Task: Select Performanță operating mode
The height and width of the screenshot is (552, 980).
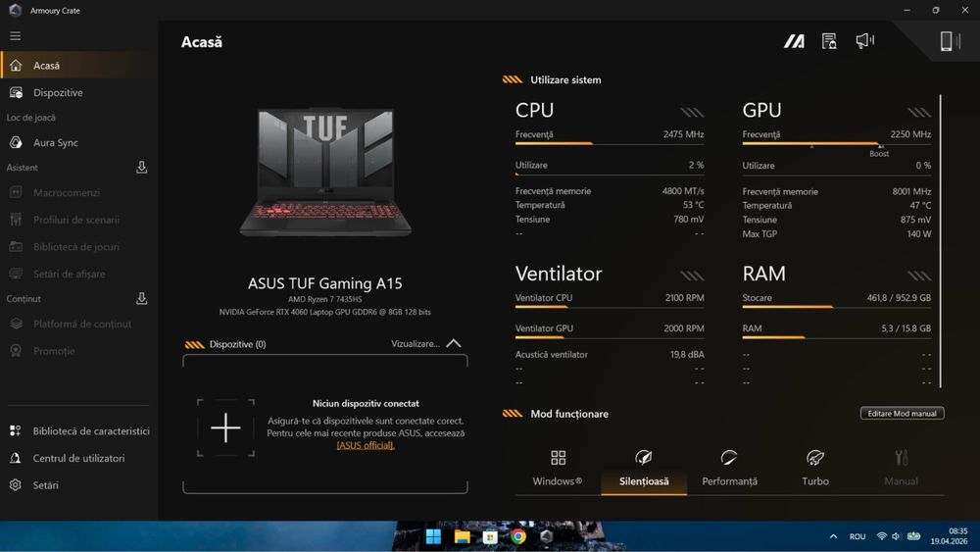Action: pos(729,469)
